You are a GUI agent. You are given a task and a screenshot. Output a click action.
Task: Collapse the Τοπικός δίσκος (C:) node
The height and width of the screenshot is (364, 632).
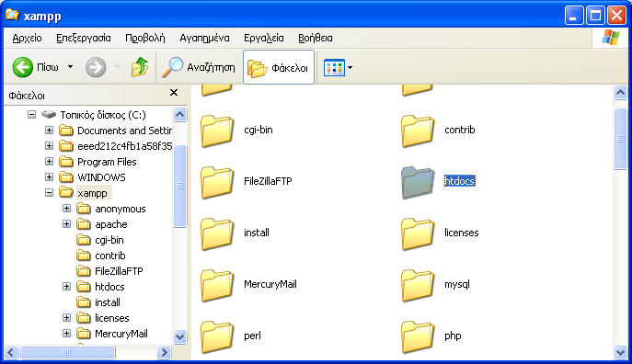pos(31,115)
